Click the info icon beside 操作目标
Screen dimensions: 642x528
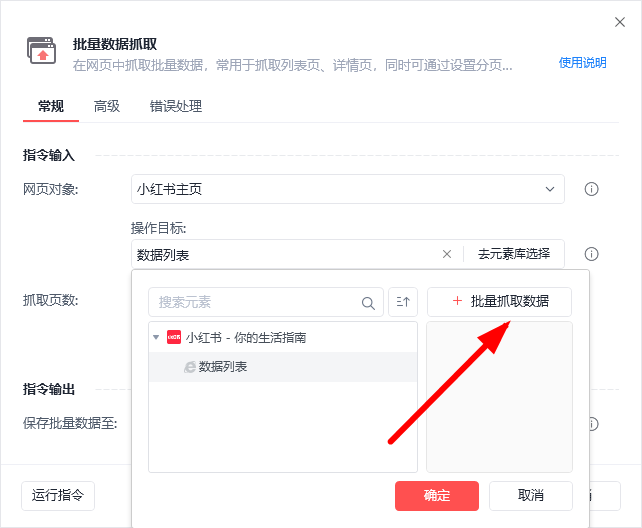click(591, 254)
